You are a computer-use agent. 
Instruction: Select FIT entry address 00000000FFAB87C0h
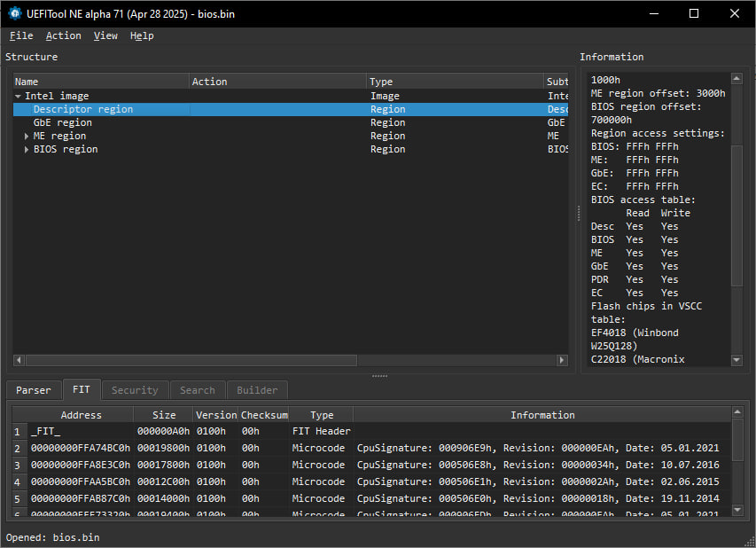click(x=81, y=499)
